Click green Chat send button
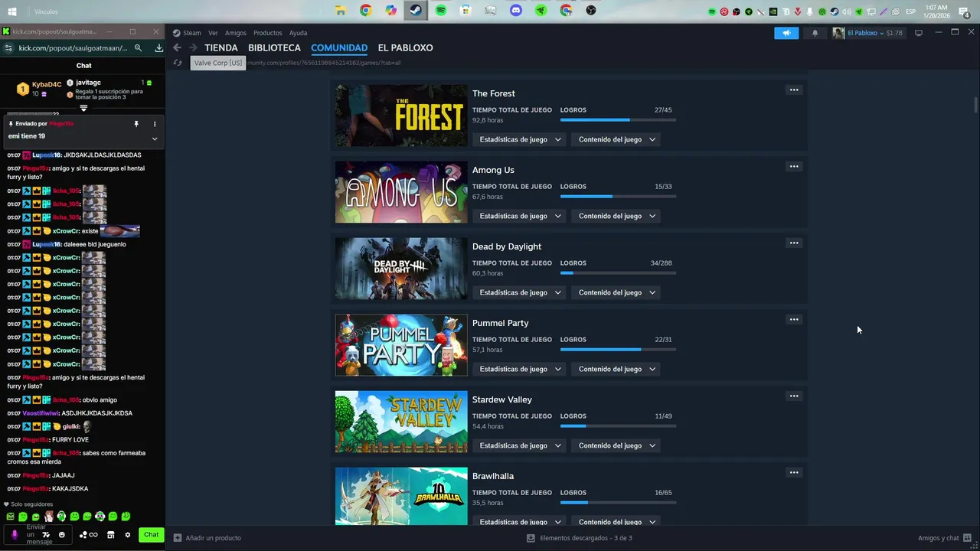This screenshot has width=980, height=551. [152, 535]
